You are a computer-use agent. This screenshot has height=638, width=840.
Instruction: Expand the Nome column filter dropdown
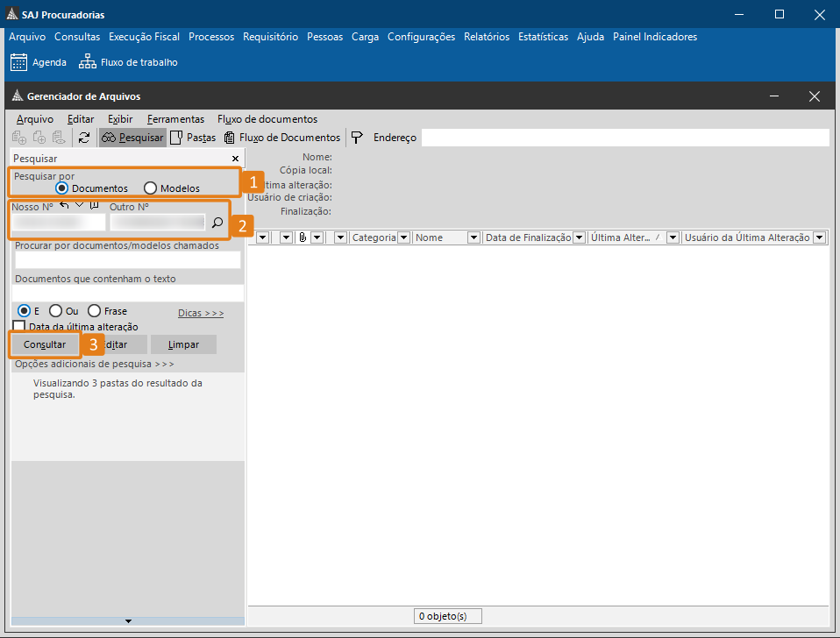point(473,237)
